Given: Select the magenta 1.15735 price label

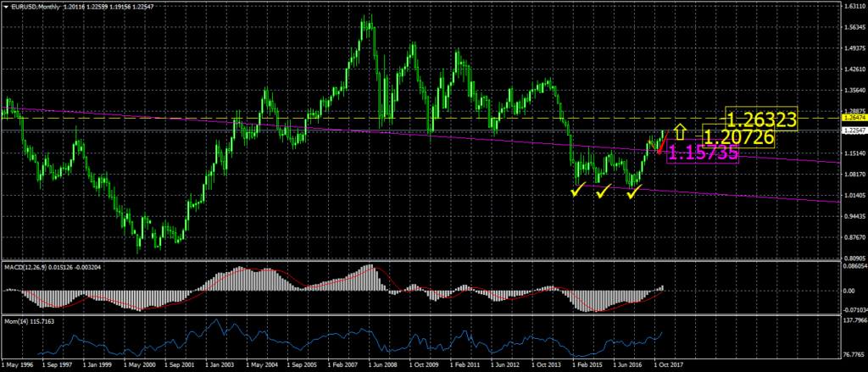Looking at the screenshot, I should coord(703,153).
